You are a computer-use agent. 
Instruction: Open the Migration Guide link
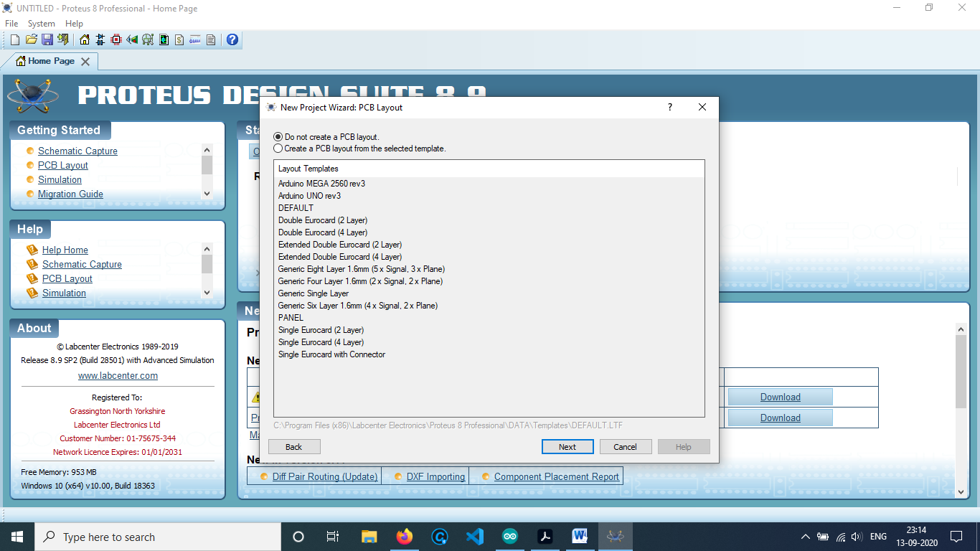70,194
